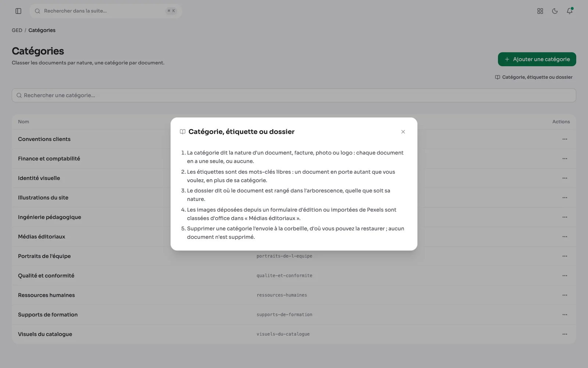Click the supports-de-formation slug
This screenshot has height=368, width=588.
click(284, 315)
